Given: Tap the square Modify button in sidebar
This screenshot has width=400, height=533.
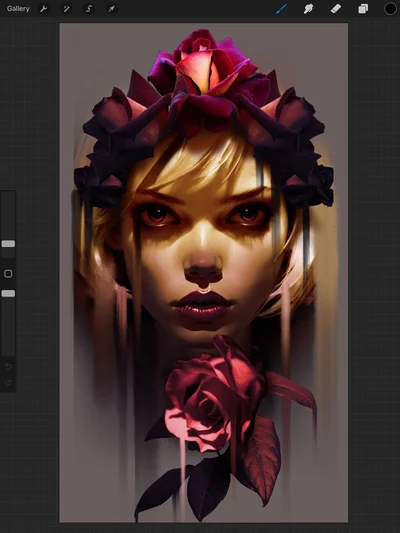Looking at the screenshot, I should tap(8, 274).
